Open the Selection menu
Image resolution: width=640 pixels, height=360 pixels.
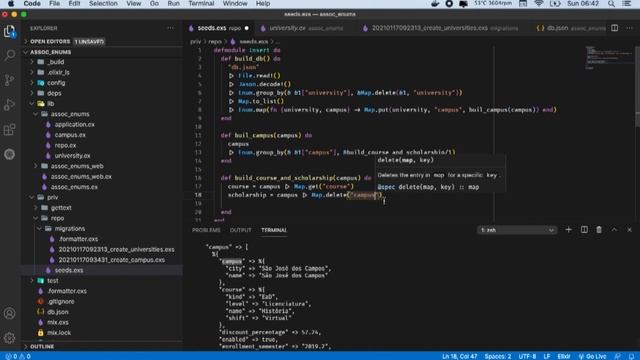(x=103, y=4)
